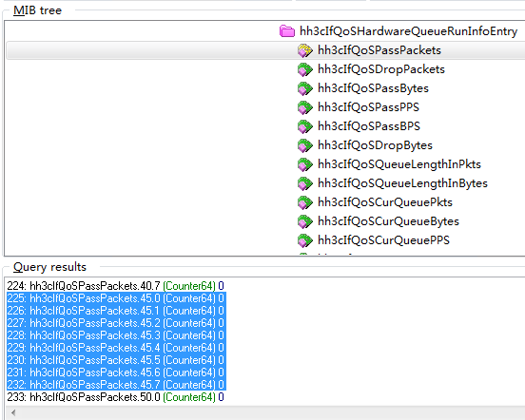Click the hh3cIfQoSPassPPS node icon
The width and height of the screenshot is (525, 420).
[x=305, y=107]
